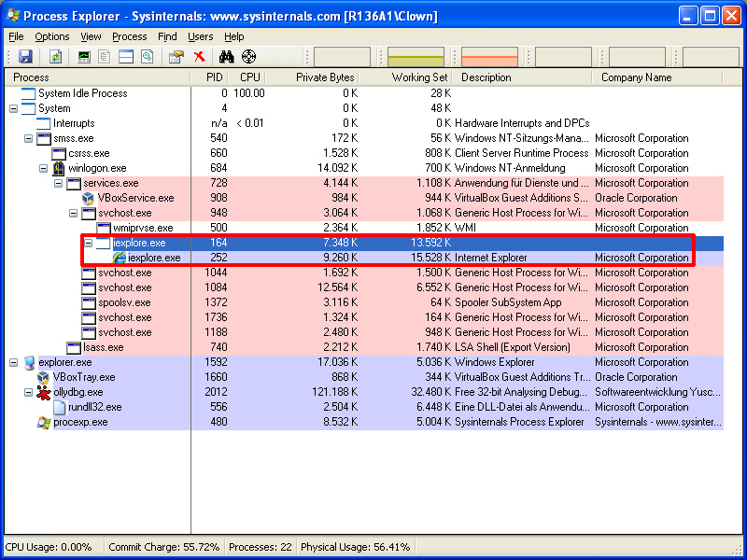Collapse the services.exe tree node
747x560 pixels.
[59, 183]
